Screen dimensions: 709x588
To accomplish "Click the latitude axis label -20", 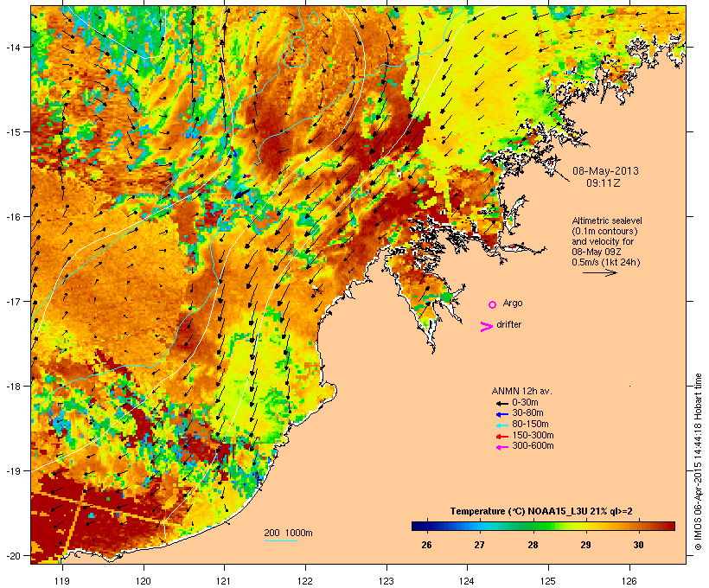I will [x=13, y=555].
